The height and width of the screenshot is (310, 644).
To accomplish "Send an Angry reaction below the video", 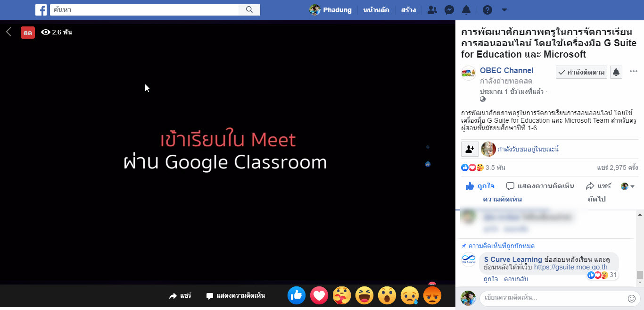I will 432,295.
